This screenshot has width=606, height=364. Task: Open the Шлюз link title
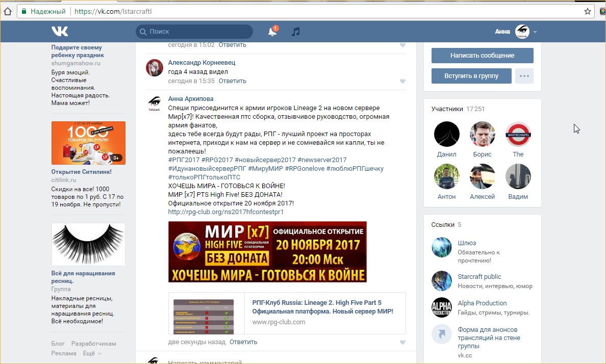pos(467,243)
